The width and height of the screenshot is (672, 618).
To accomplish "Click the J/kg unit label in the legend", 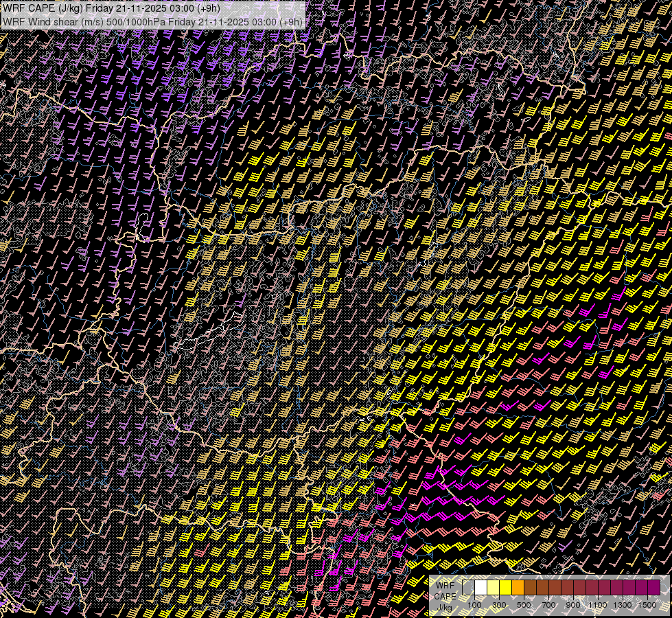I will (445, 608).
